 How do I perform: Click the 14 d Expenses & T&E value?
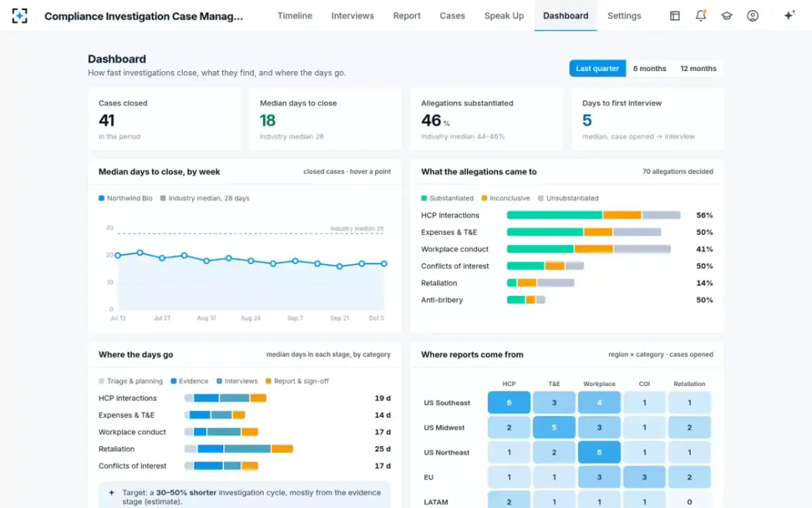click(383, 415)
